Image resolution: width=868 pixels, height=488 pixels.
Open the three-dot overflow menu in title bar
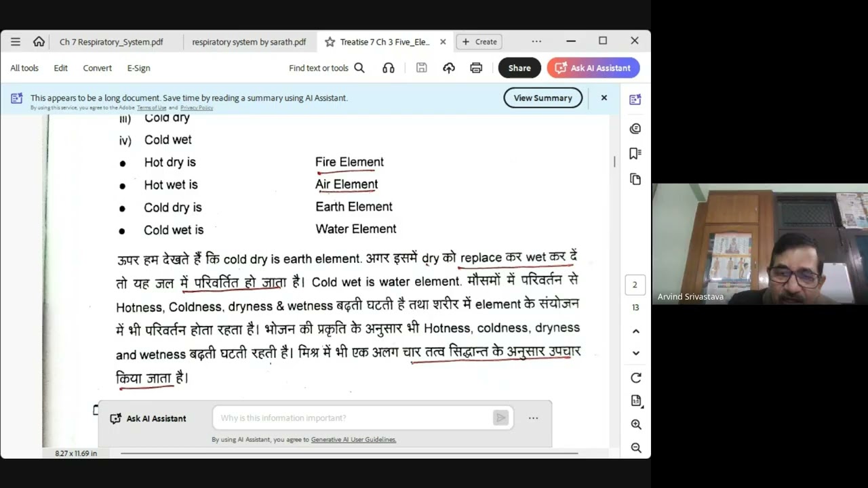pos(536,41)
